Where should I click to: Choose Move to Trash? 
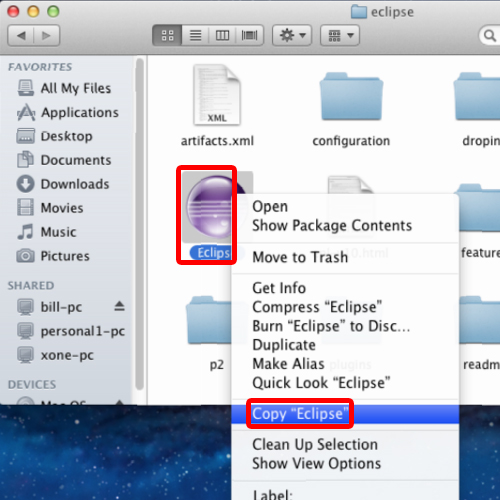coord(300,257)
